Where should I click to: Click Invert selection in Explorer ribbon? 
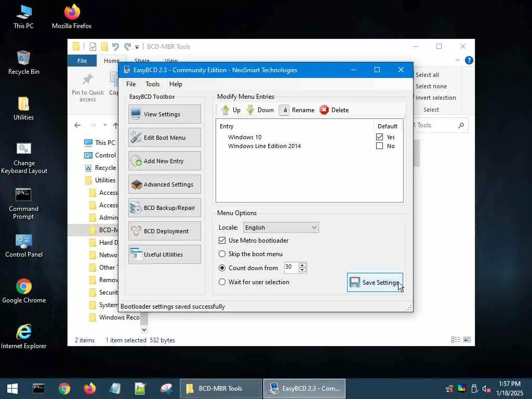point(436,98)
